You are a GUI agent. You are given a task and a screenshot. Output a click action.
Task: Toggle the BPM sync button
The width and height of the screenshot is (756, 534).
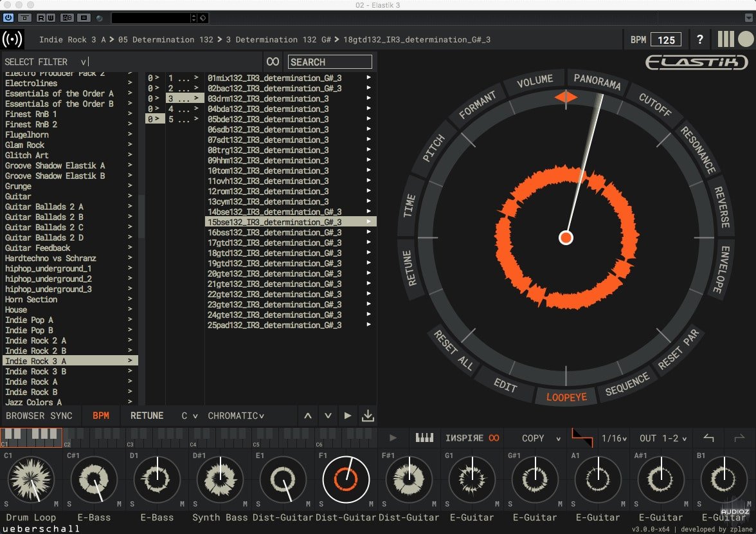pyautogui.click(x=101, y=416)
